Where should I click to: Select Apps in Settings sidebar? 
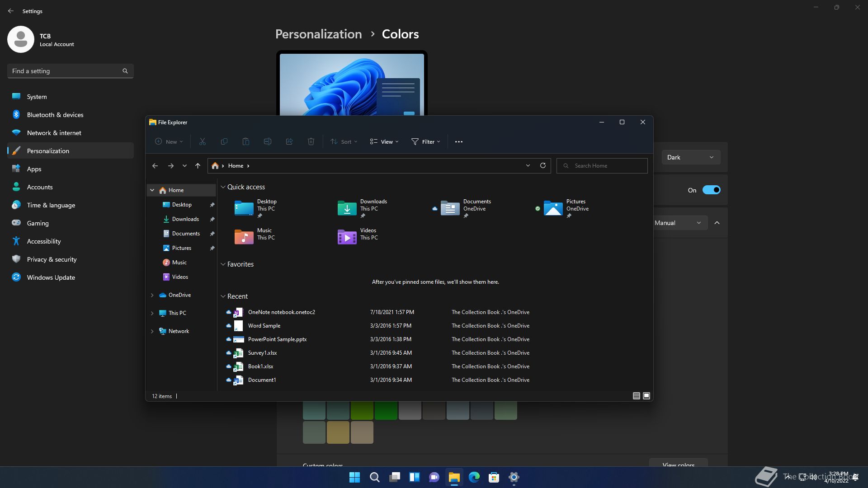(x=71, y=169)
